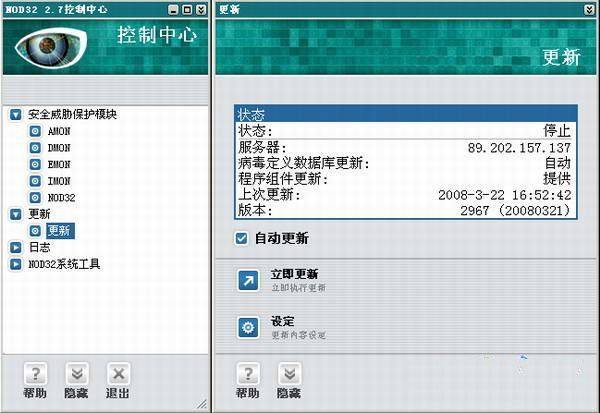The image size is (600, 413).
Task: Collapse the 更新 tree group
Action: pyautogui.click(x=16, y=214)
